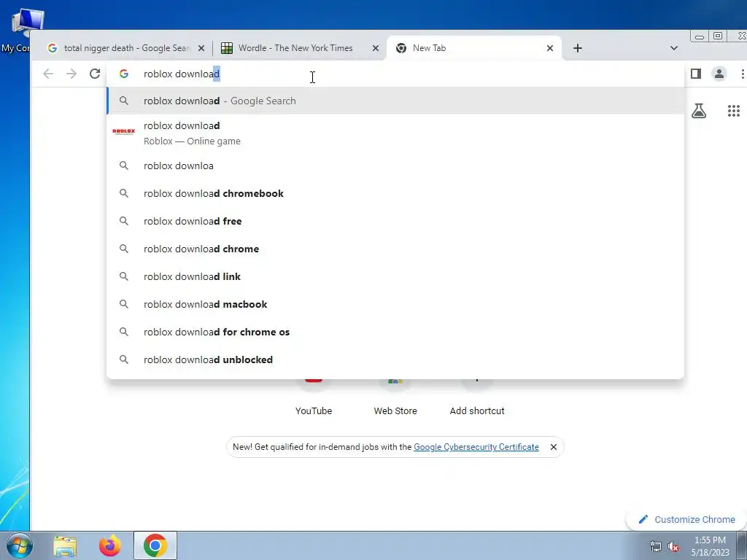The image size is (747, 560).
Task: Open the Chrome side panel icon
Action: (695, 74)
